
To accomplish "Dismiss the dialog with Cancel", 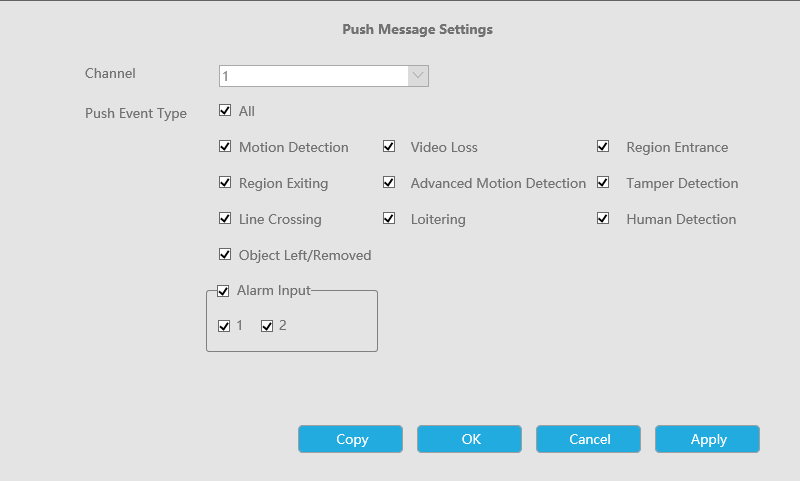I will [x=588, y=439].
